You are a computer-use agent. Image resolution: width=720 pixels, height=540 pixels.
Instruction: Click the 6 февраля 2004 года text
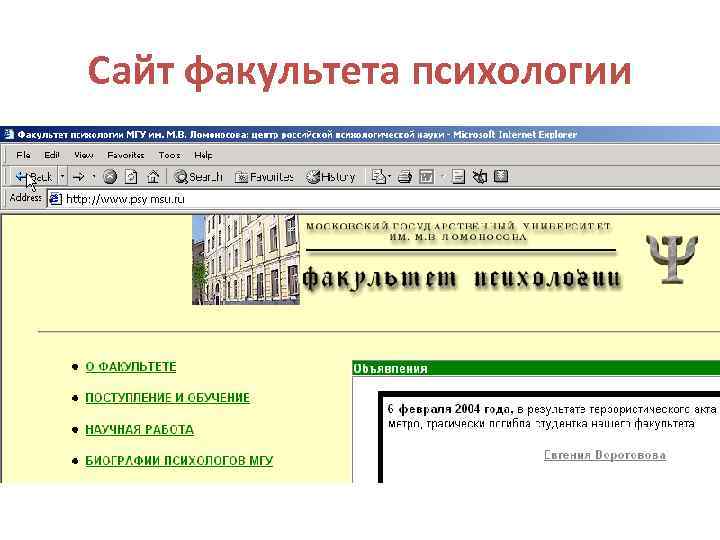point(450,409)
